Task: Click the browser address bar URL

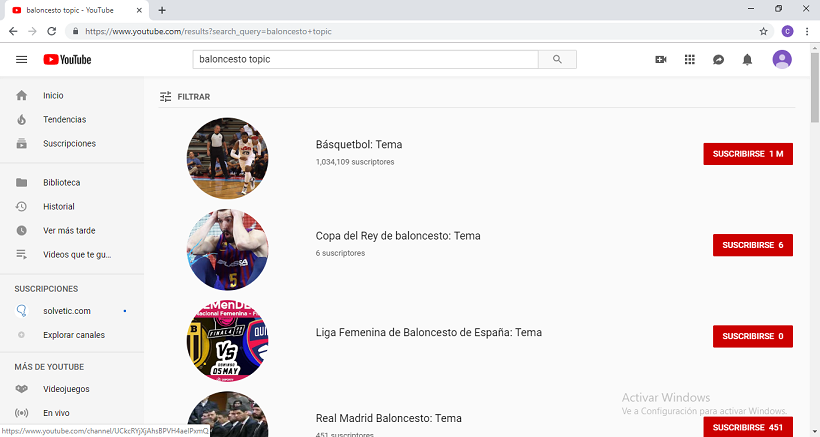Action: pyautogui.click(x=208, y=31)
